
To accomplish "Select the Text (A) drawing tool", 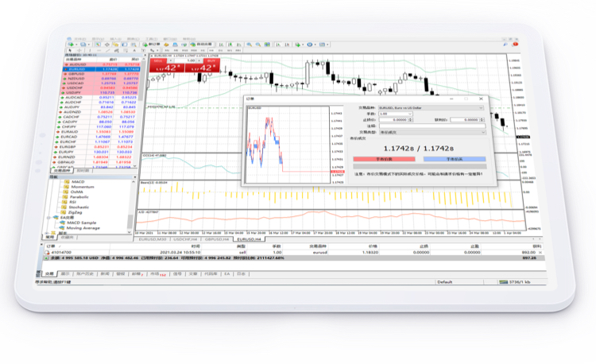I will pos(134,51).
